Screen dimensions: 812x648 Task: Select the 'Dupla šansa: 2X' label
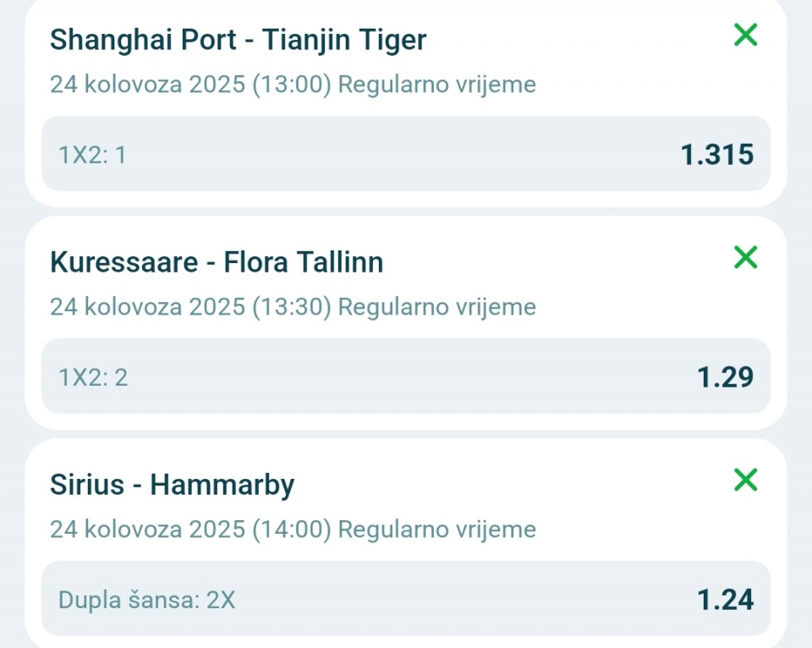pos(146,600)
